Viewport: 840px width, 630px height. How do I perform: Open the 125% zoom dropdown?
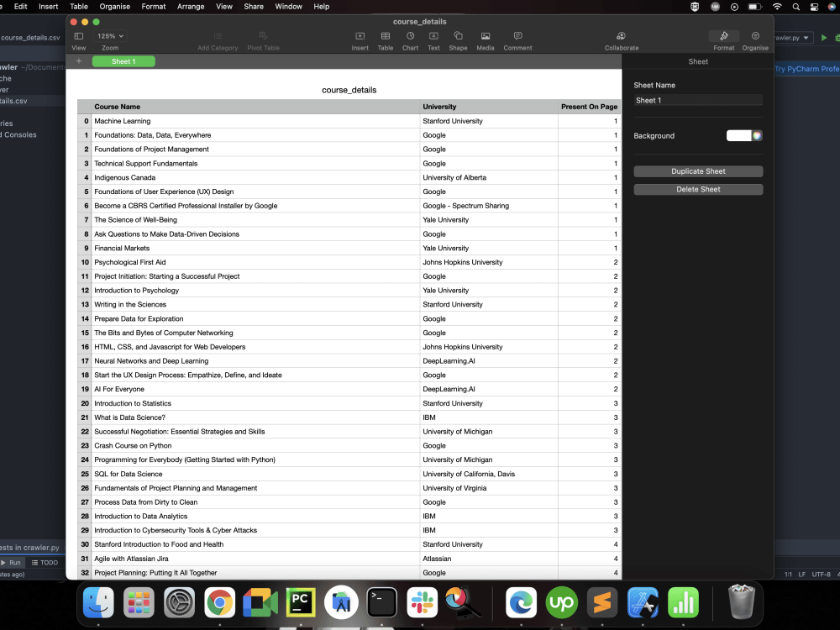coord(110,36)
